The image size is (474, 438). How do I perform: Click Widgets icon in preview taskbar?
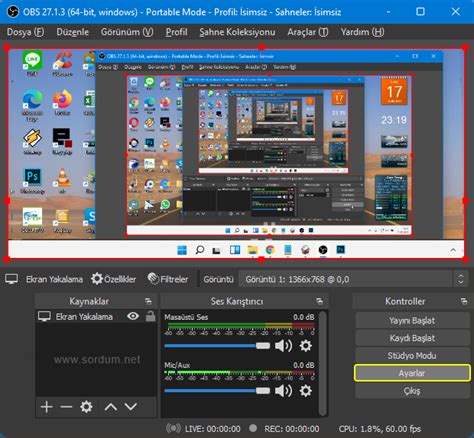(x=235, y=250)
